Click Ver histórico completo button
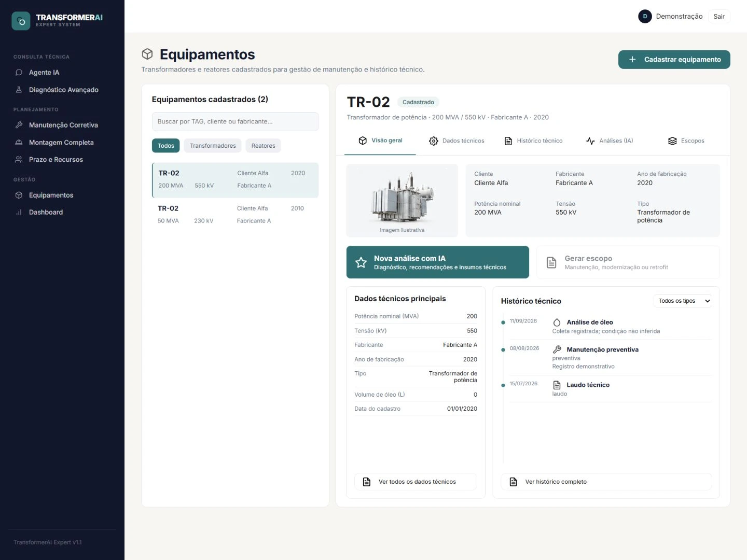Screen dimensions: 747x560 (x=606, y=482)
